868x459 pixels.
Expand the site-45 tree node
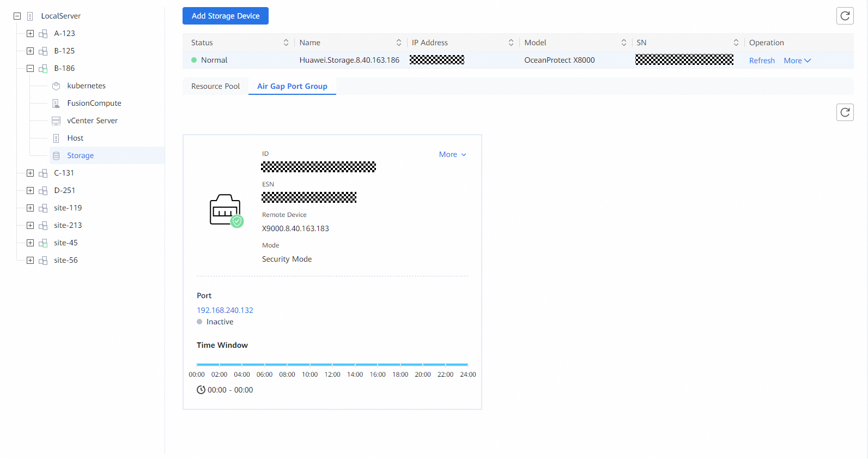coord(31,243)
